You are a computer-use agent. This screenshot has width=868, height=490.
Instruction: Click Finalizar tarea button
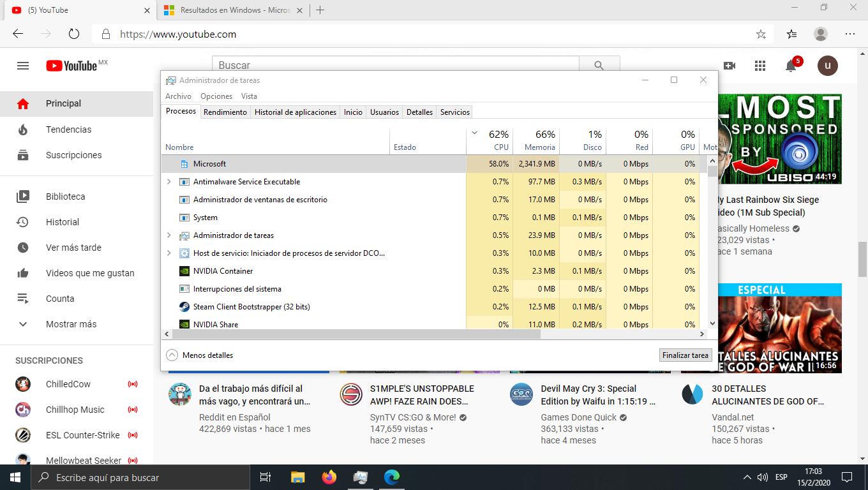pyautogui.click(x=685, y=355)
